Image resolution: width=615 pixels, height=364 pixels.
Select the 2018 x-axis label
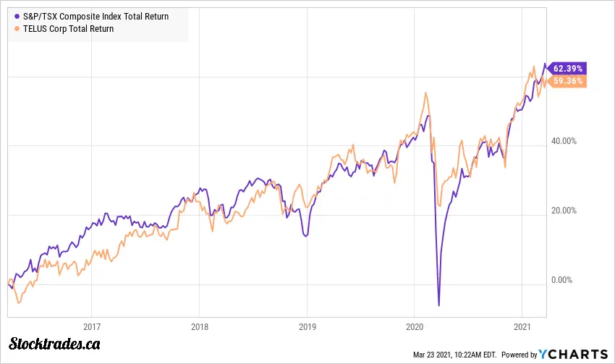199,328
